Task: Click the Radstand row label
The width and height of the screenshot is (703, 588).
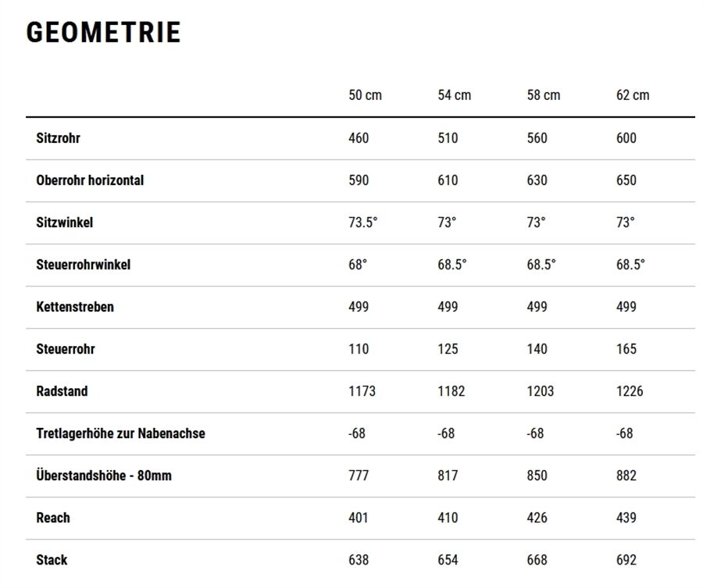Action: point(62,391)
